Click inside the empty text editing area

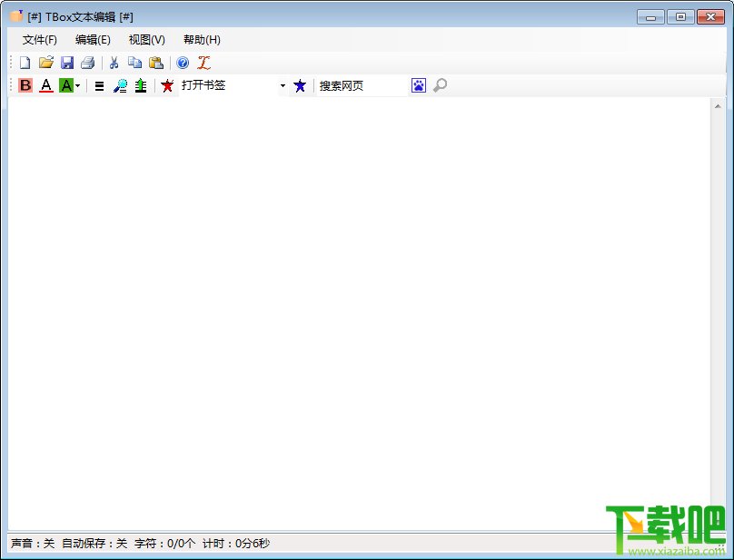[359, 313]
